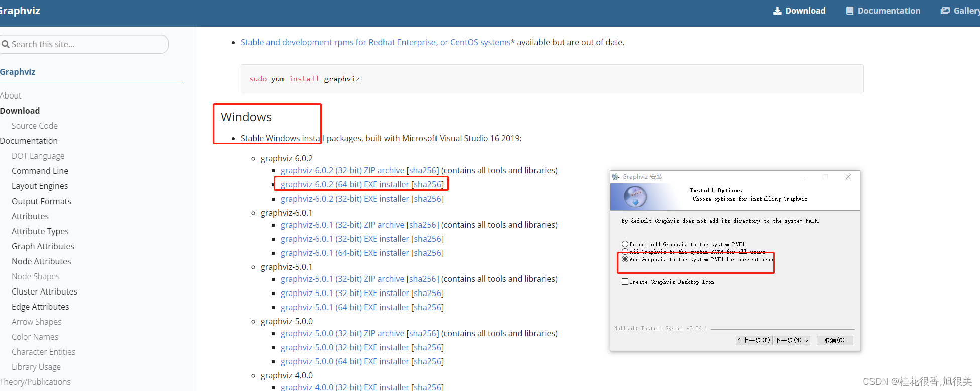Open sha256 link for 6.0.1 ZIP archive
Viewport: 980px width, 391px height.
(422, 225)
